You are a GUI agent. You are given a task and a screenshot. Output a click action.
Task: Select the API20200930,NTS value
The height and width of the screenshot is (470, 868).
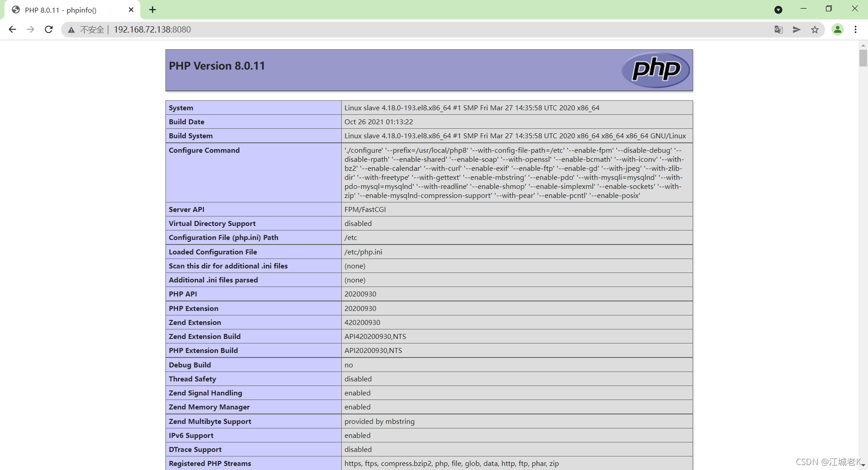point(373,351)
